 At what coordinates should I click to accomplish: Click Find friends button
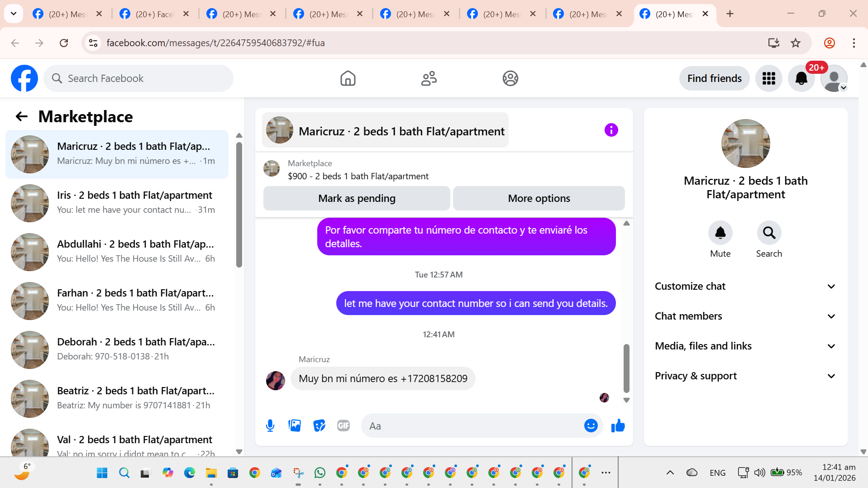[x=714, y=78]
